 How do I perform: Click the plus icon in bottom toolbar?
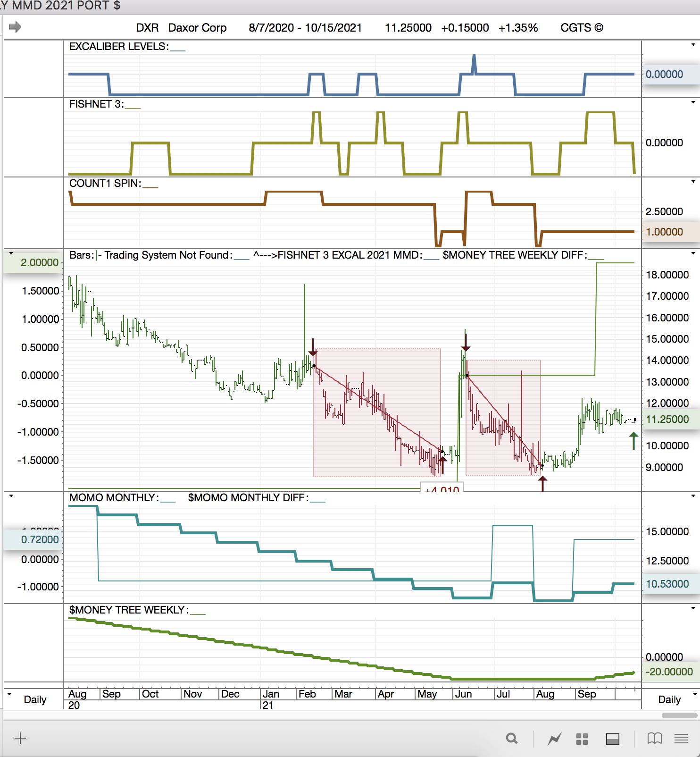[x=20, y=739]
